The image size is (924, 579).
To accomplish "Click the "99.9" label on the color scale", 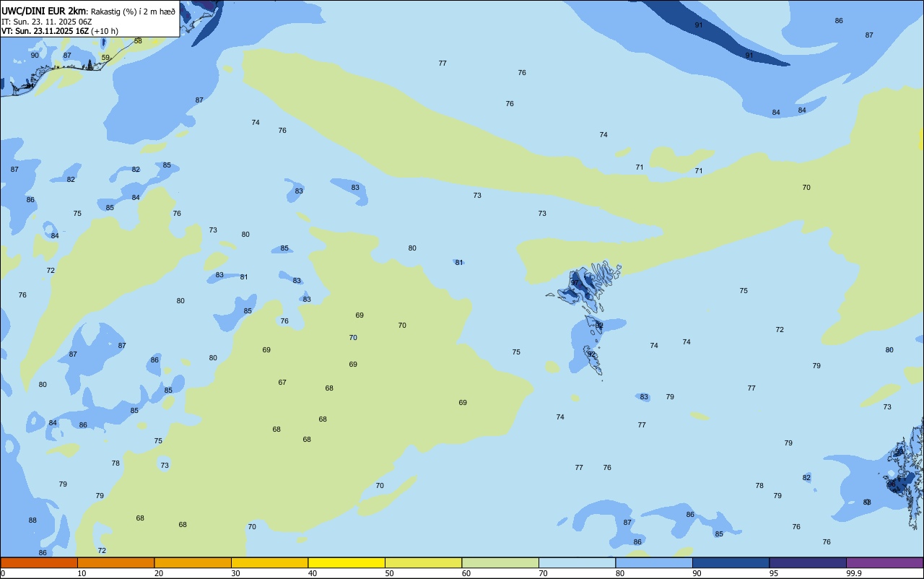I will [854, 574].
